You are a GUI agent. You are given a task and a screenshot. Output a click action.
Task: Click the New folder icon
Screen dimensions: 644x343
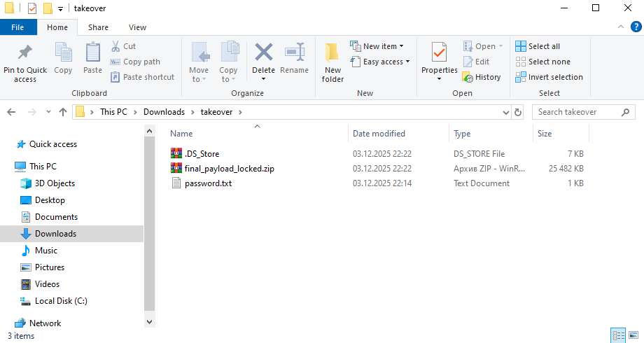tap(332, 52)
